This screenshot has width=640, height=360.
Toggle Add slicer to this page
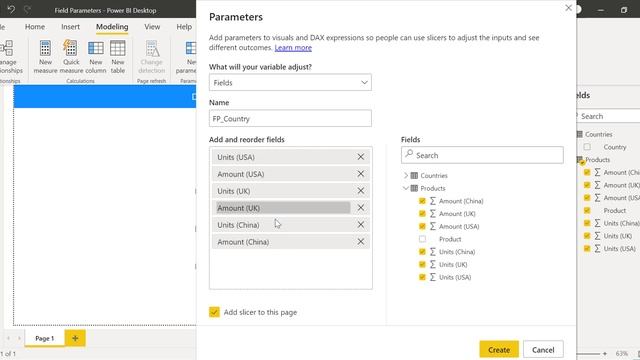(x=214, y=312)
